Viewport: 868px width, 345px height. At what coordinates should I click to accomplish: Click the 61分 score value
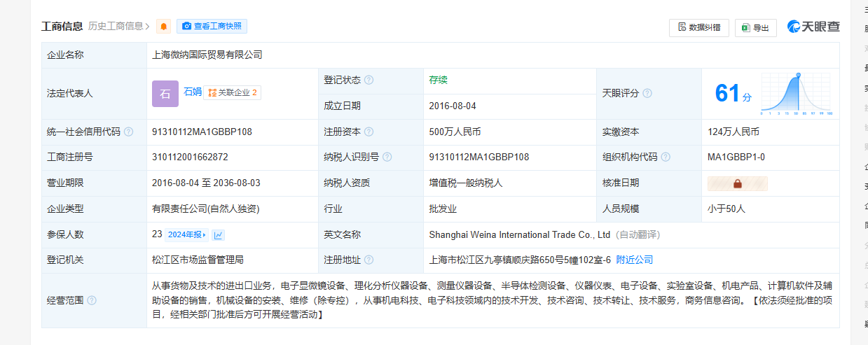[733, 93]
